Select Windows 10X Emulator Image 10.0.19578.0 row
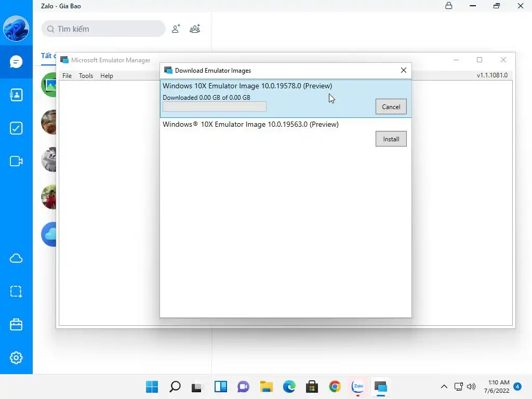Image resolution: width=532 pixels, height=399 pixels. pos(286,99)
